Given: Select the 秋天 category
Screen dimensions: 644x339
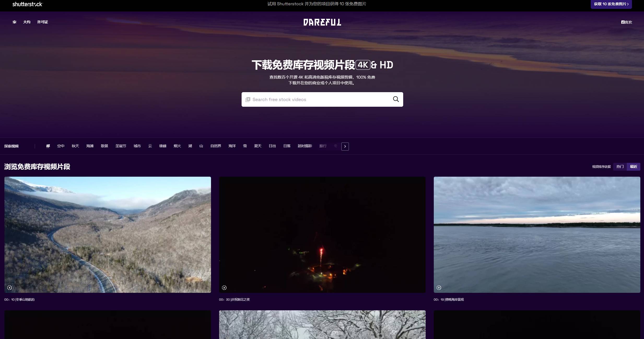Looking at the screenshot, I should pyautogui.click(x=75, y=146).
